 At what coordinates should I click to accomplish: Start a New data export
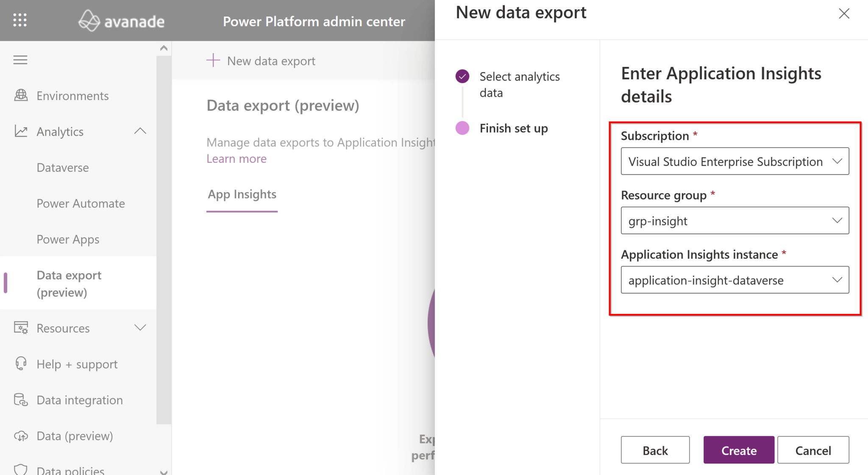[261, 61]
